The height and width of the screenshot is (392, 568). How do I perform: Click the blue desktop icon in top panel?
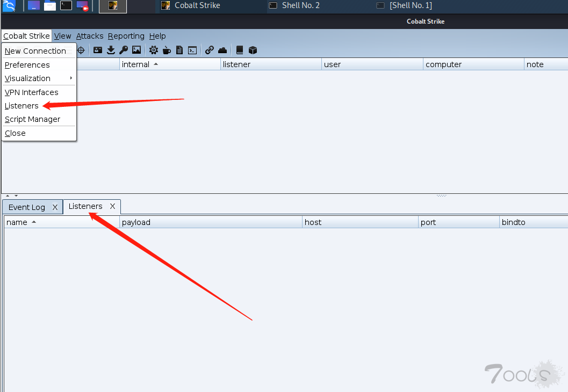click(34, 5)
